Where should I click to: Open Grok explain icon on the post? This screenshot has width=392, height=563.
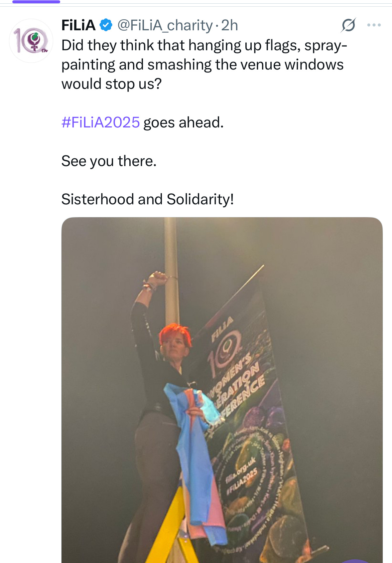(x=348, y=25)
